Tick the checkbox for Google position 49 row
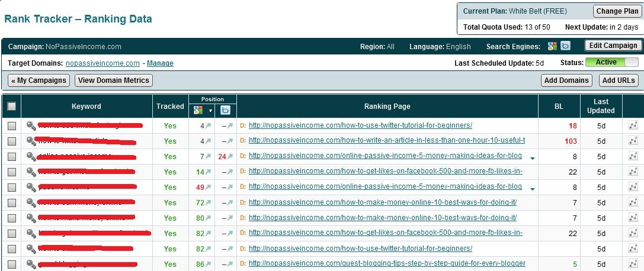 pyautogui.click(x=12, y=188)
